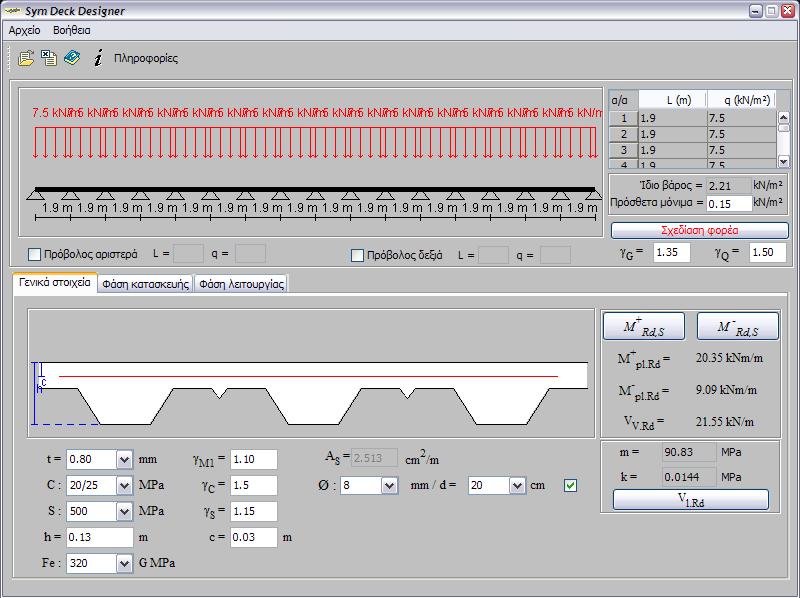Click the export to Excel toolbar icon
The image size is (800, 598).
[49, 58]
